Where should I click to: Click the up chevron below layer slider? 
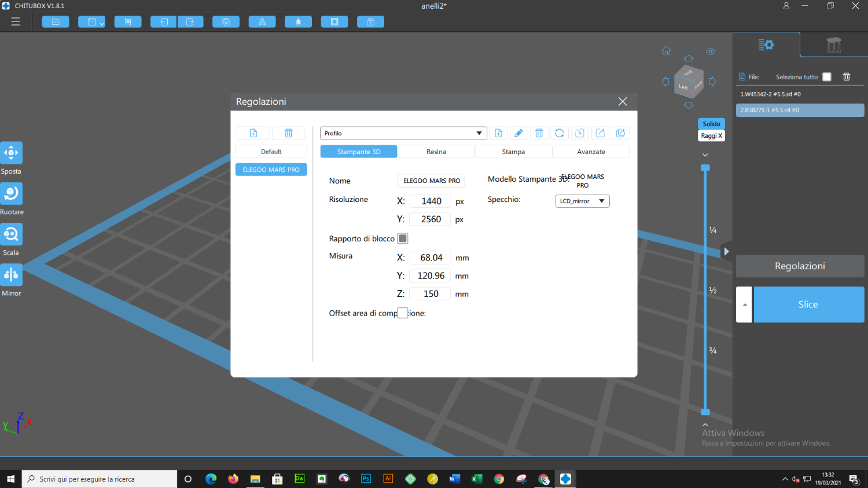(x=705, y=424)
